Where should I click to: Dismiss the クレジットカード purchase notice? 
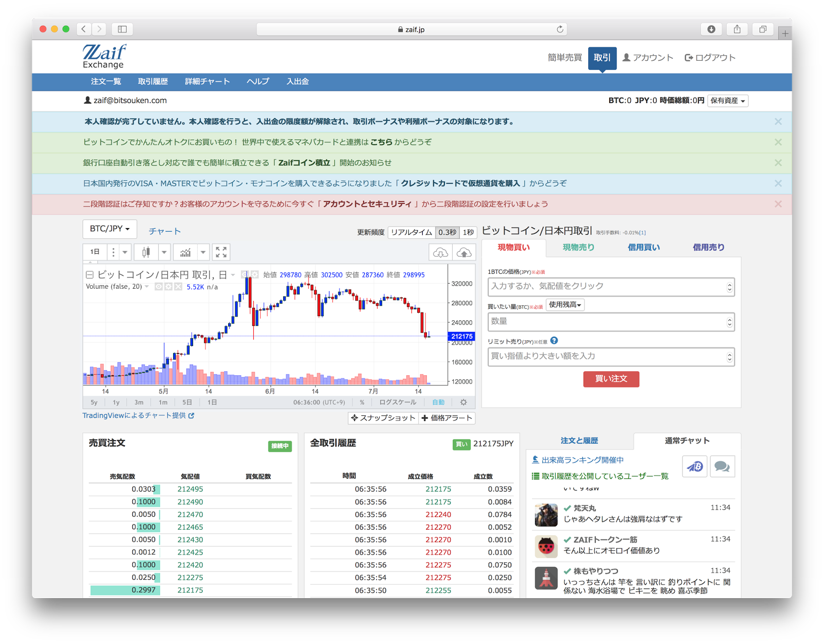(x=778, y=183)
